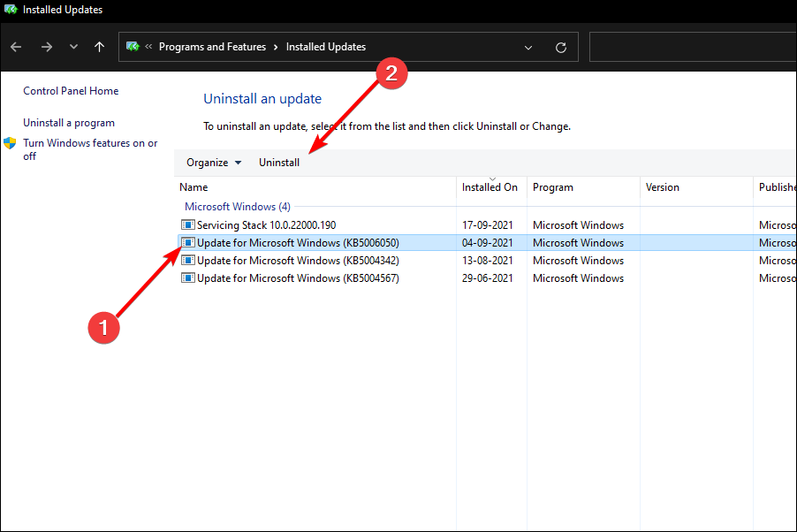
Task: Click the 17-09-2021 install date cell
Action: [x=488, y=224]
